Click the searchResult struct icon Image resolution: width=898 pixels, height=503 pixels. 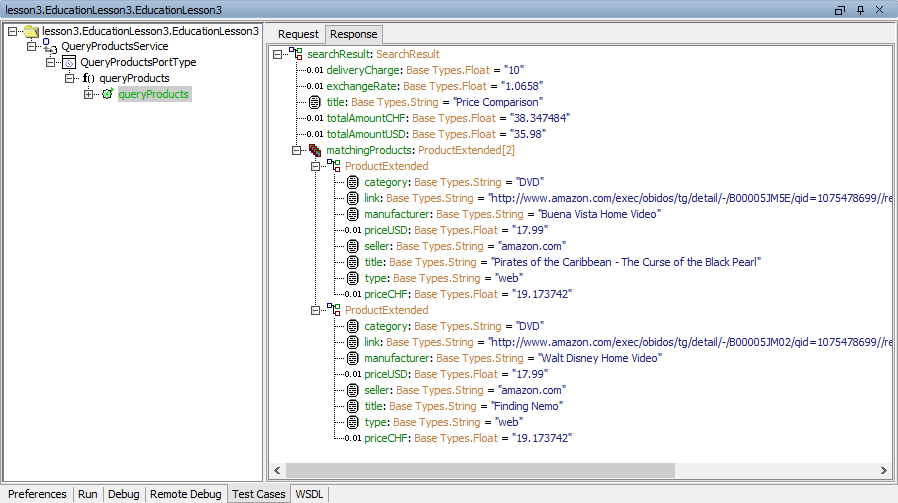pyautogui.click(x=296, y=54)
